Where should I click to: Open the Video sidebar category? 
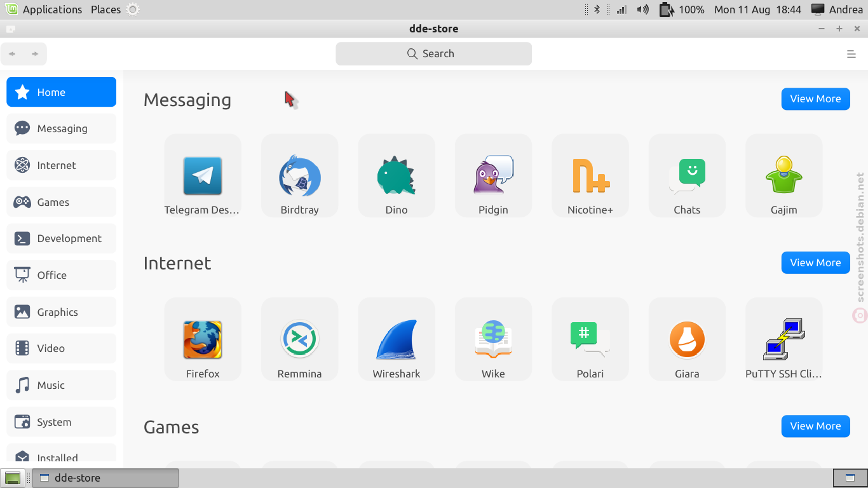tap(62, 348)
